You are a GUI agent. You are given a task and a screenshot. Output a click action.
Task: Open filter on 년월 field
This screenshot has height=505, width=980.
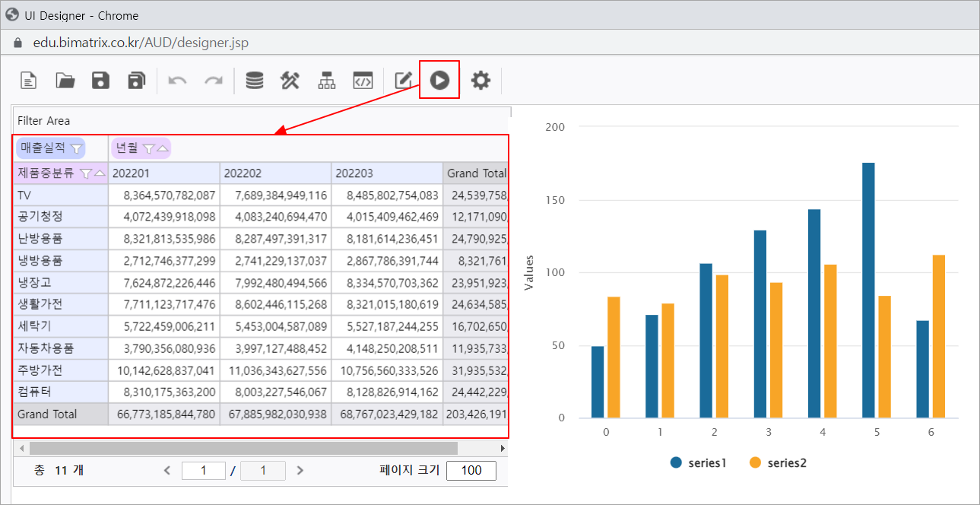(x=149, y=148)
